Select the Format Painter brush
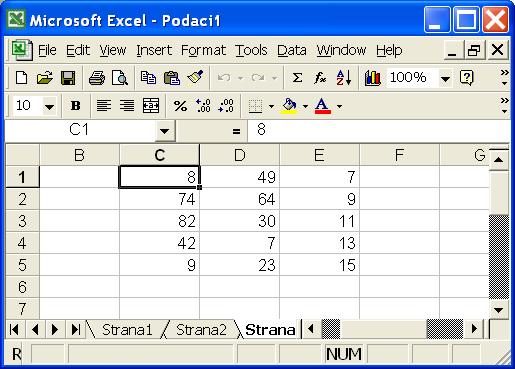 (196, 77)
